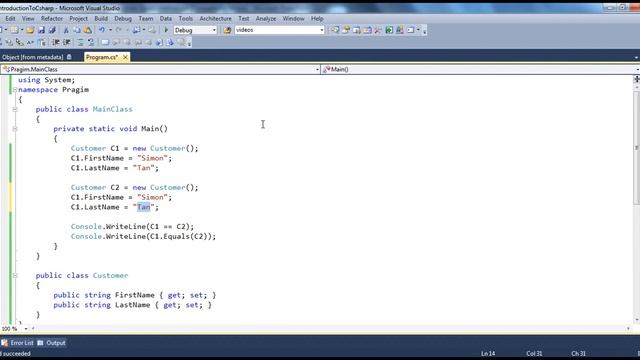
Task: Click the Navigate Backward toolbar icon
Action: [137, 30]
